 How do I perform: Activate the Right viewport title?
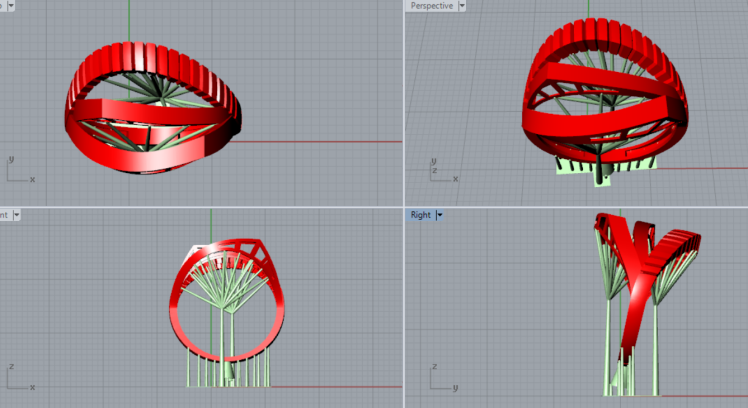[x=420, y=215]
